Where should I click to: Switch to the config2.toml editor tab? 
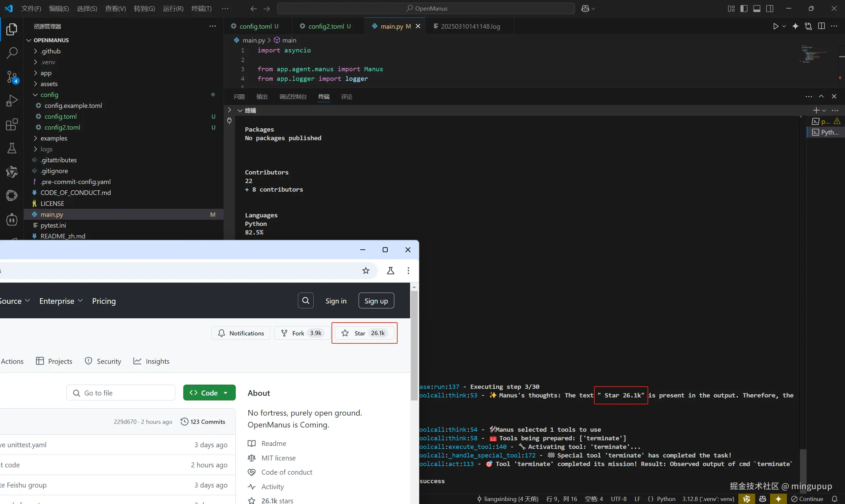tap(326, 26)
